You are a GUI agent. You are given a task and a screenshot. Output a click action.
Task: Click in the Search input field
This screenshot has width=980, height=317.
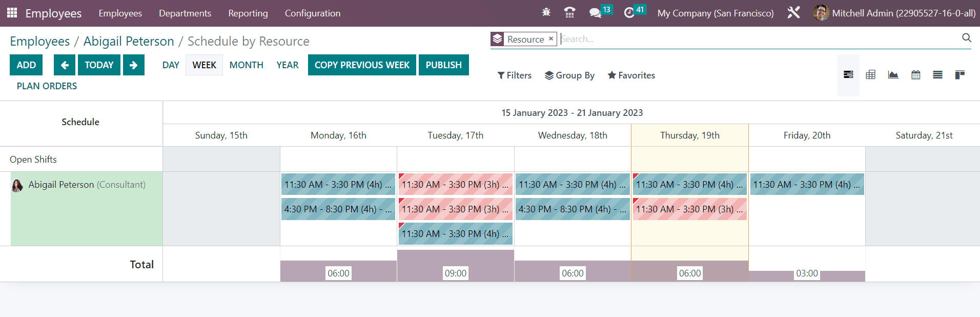click(x=759, y=39)
